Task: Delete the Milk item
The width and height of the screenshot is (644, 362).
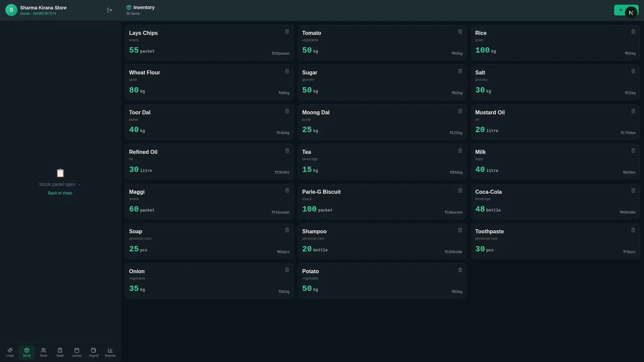Action: click(633, 151)
